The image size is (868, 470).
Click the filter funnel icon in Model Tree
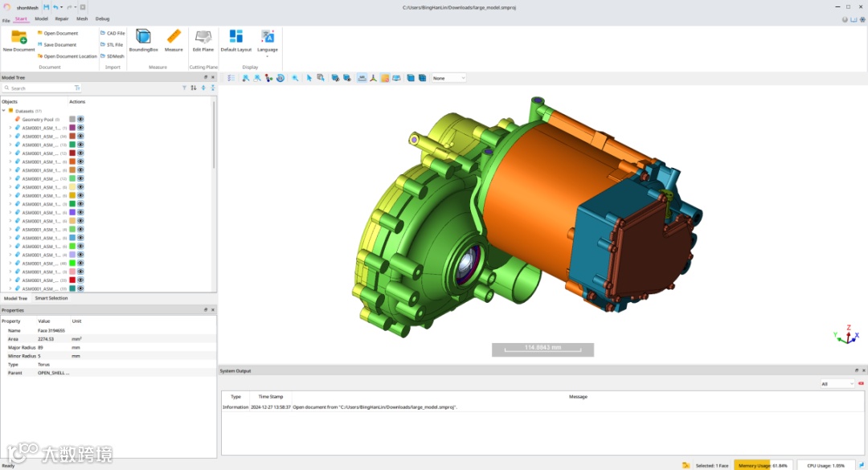pyautogui.click(x=184, y=88)
